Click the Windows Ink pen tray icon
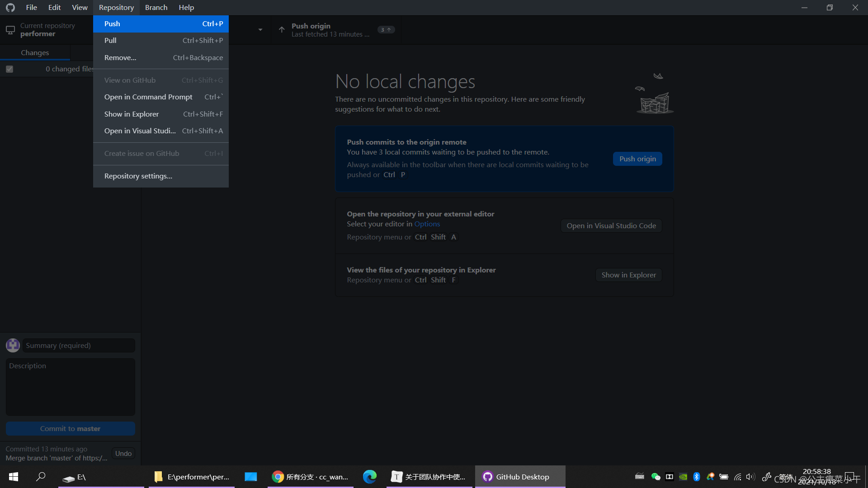This screenshot has height=488, width=868. tap(767, 476)
